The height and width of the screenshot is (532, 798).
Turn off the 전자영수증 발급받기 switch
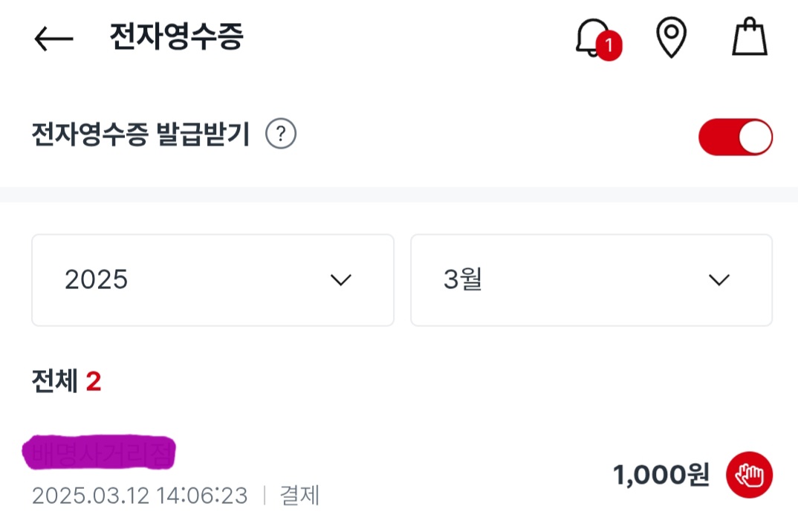coord(736,137)
